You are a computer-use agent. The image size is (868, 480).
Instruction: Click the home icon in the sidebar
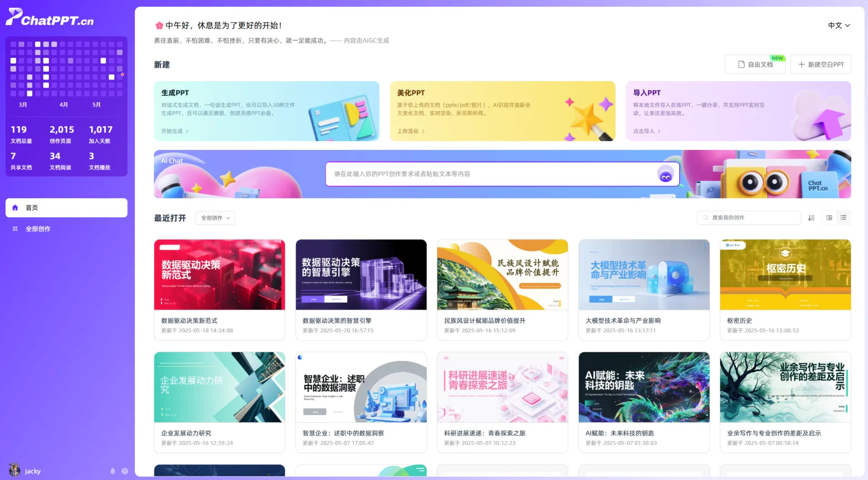[15, 208]
